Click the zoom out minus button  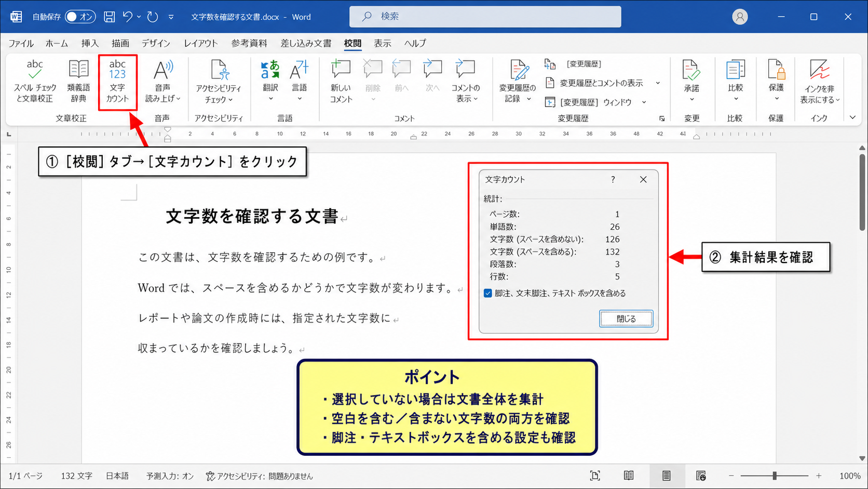click(731, 475)
